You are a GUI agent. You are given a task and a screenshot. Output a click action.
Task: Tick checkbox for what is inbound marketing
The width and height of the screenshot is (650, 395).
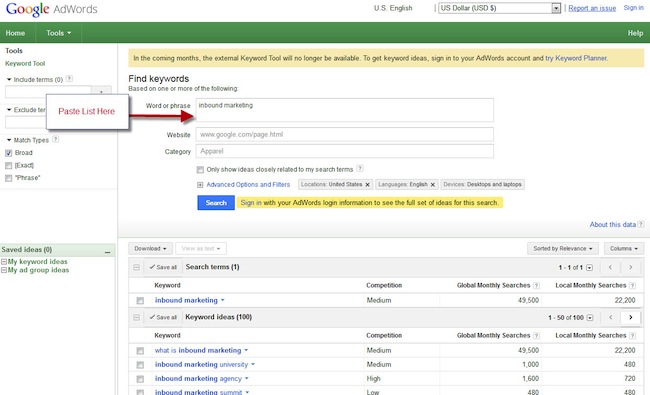pos(140,351)
